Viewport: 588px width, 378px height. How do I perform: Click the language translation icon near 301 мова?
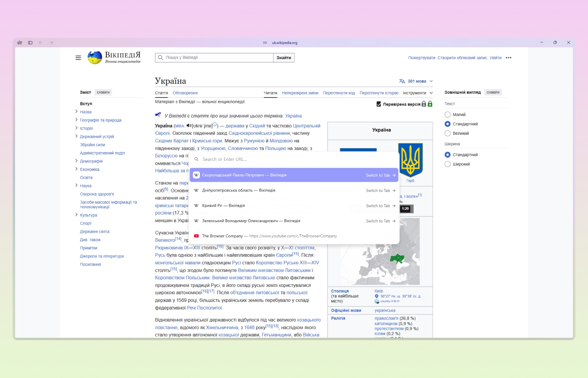[402, 81]
